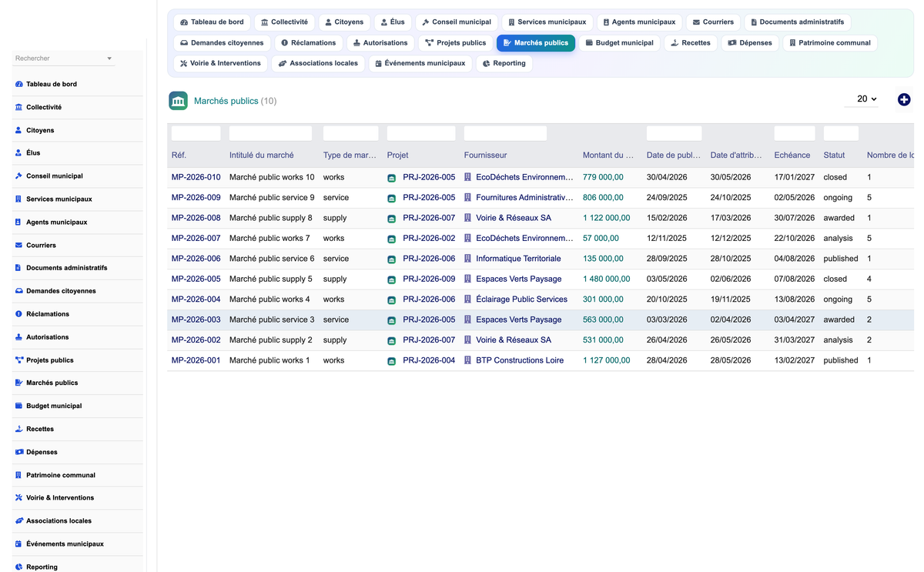Click Demandes citoyennes inbox icon in sidebar
The height and width of the screenshot is (572, 924).
click(x=19, y=291)
